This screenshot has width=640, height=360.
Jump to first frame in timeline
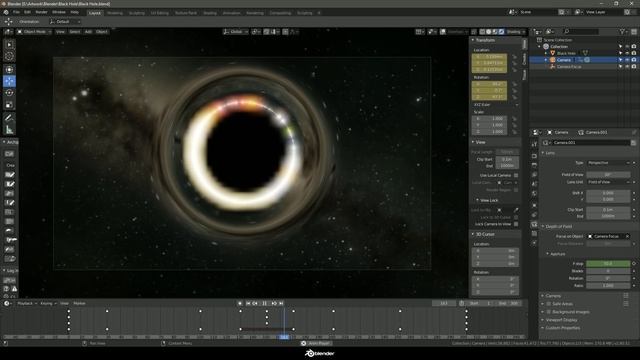pyautogui.click(x=248, y=303)
